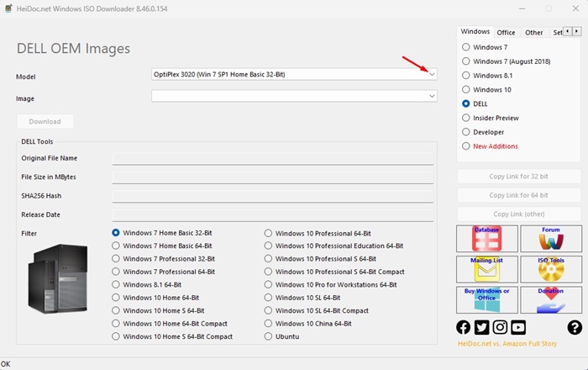This screenshot has width=588, height=370.
Task: Click Copy Link (other) button
Action: coord(518,214)
